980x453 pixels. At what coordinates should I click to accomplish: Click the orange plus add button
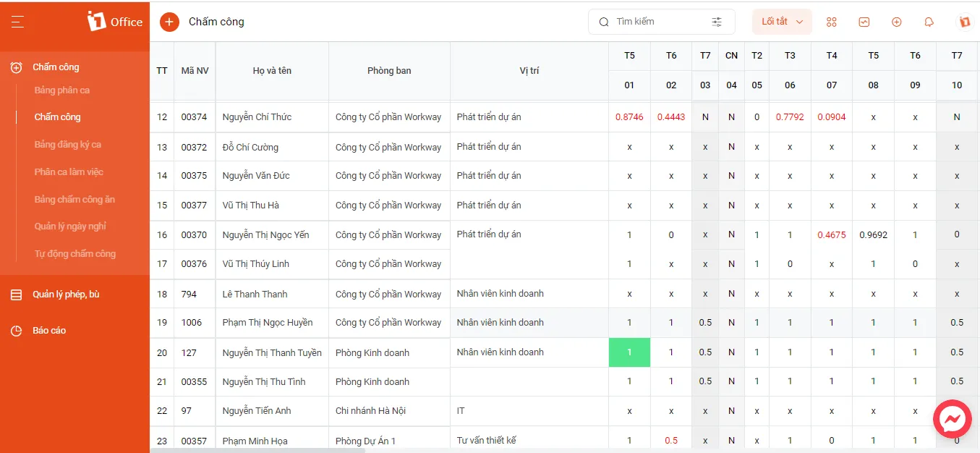[169, 22]
